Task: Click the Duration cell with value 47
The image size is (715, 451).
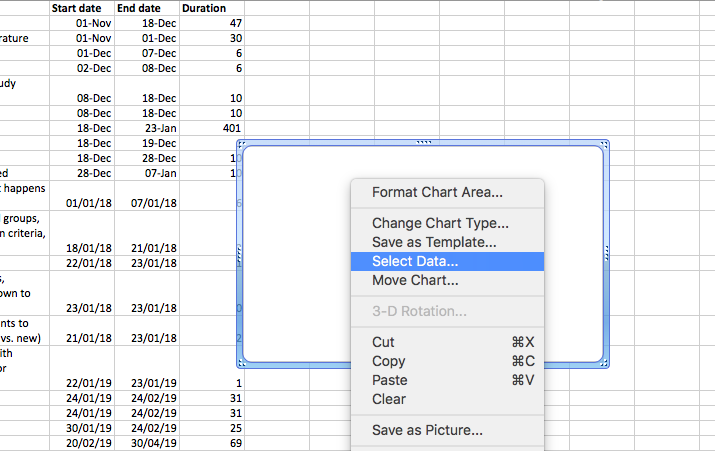Action: [212, 22]
